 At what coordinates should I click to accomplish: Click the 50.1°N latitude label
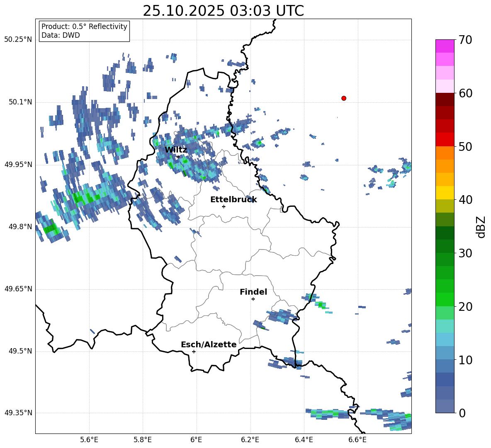[21, 102]
